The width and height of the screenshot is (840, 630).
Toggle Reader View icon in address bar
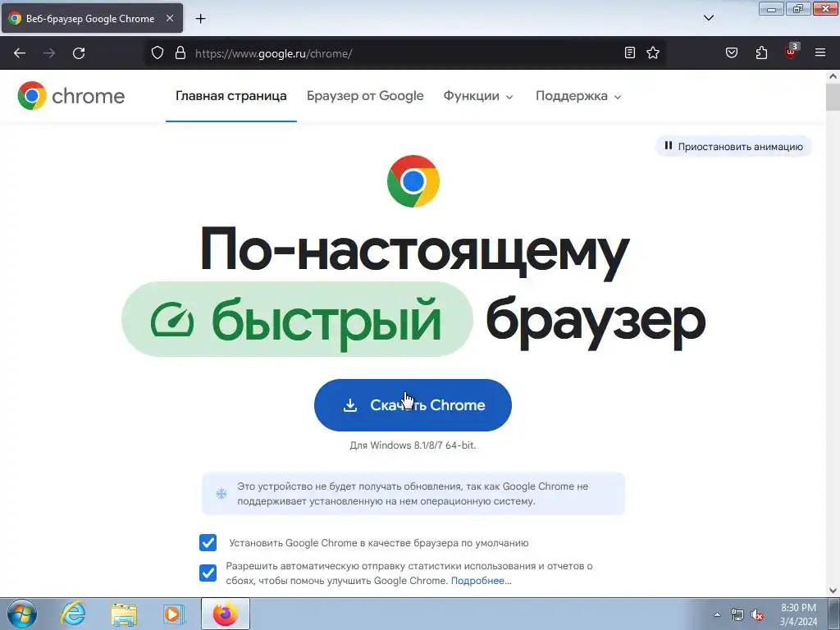click(630, 52)
